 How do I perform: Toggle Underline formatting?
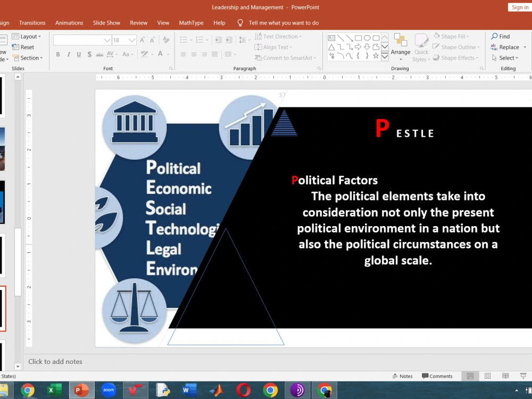tap(79, 54)
